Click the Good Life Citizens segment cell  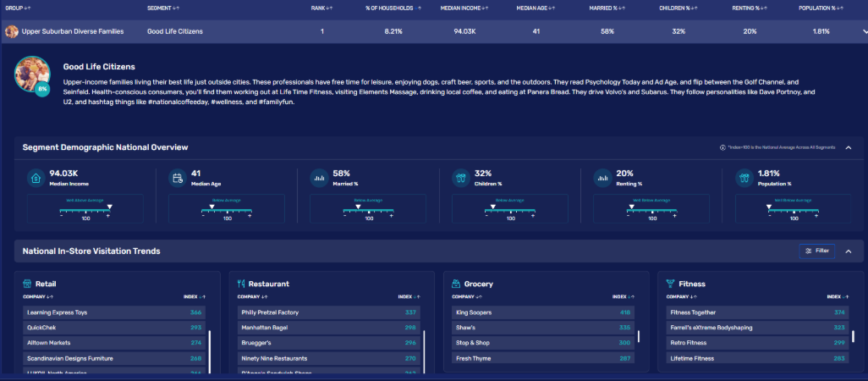175,31
